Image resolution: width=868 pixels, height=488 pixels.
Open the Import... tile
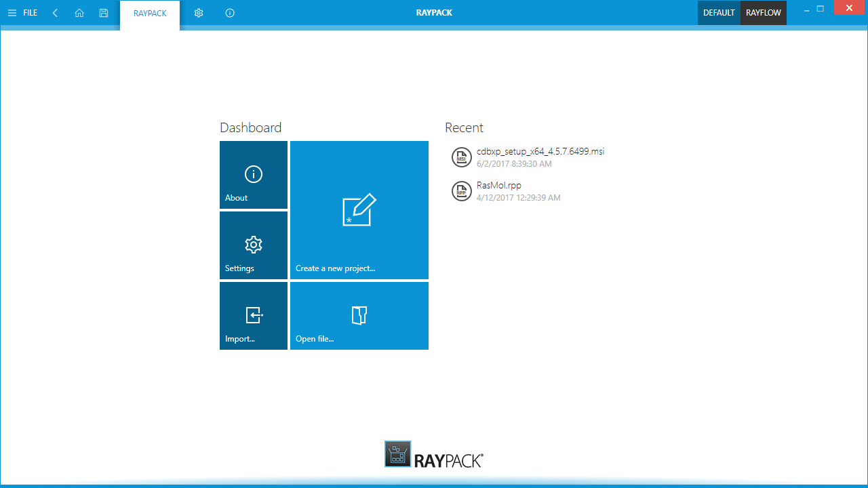click(x=253, y=315)
